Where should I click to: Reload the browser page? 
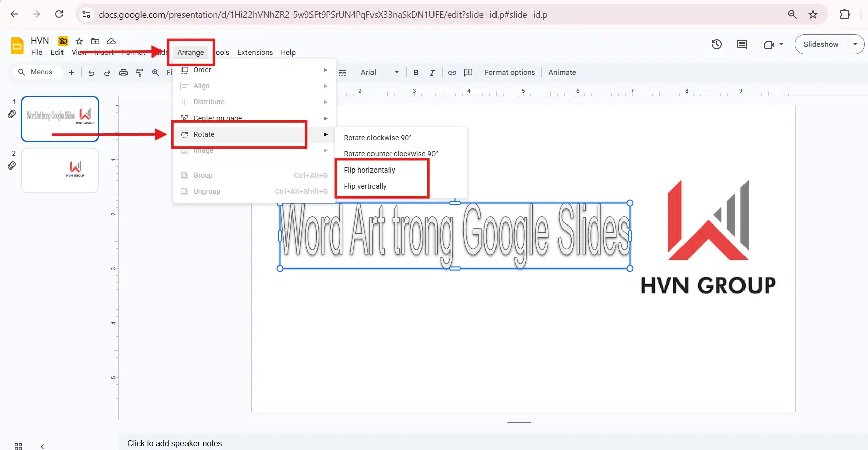[x=59, y=14]
